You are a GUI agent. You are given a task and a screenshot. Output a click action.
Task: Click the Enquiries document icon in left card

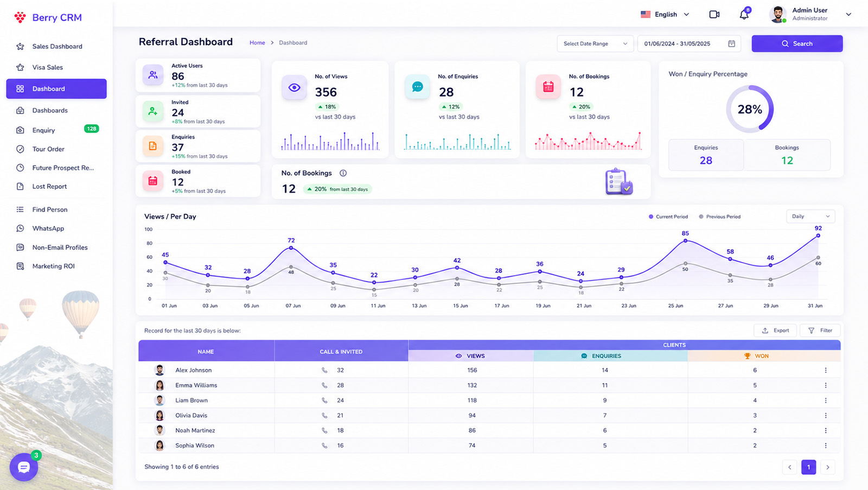click(153, 146)
